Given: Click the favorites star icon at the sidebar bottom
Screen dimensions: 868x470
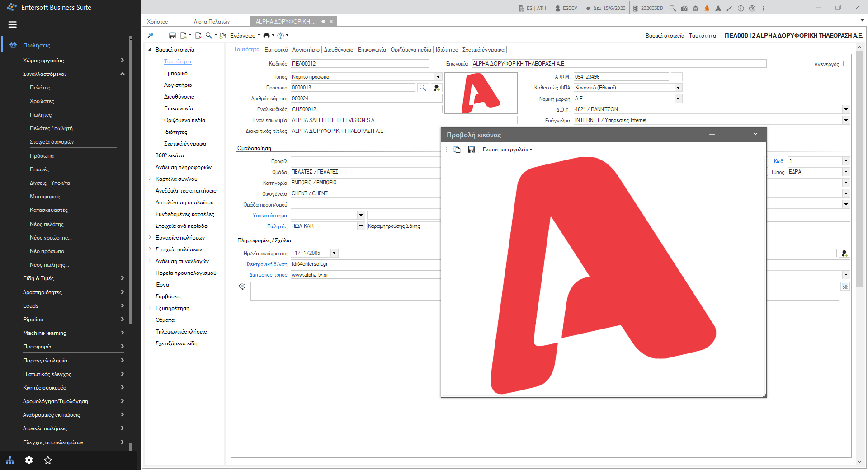Looking at the screenshot, I should (x=48, y=460).
